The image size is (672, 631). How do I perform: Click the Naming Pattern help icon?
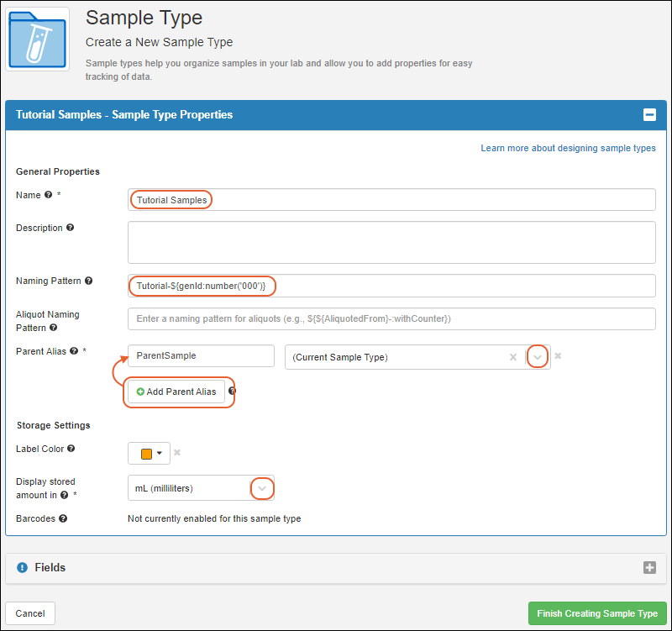pyautogui.click(x=89, y=281)
